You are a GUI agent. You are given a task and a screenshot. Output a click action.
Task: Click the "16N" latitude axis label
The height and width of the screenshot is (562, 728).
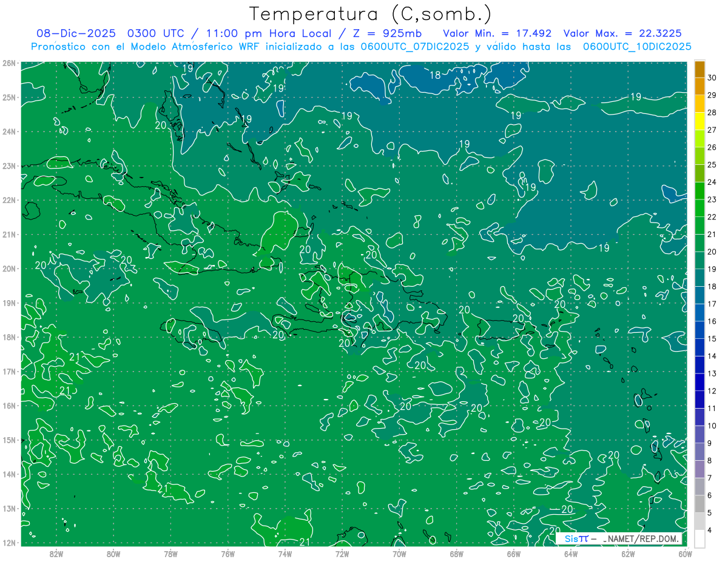coord(8,406)
